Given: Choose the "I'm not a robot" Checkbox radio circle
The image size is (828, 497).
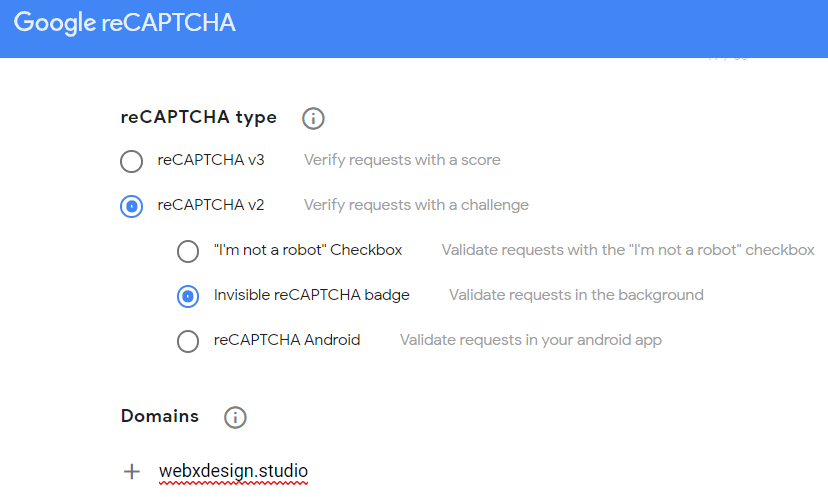Looking at the screenshot, I should coord(188,251).
